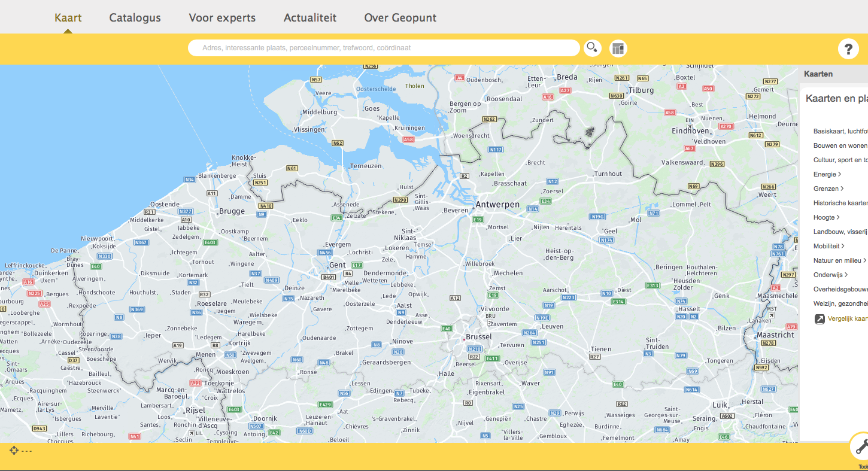Screen dimensions: 868x471
Task: Open the data table icon beside search
Action: tap(618, 48)
